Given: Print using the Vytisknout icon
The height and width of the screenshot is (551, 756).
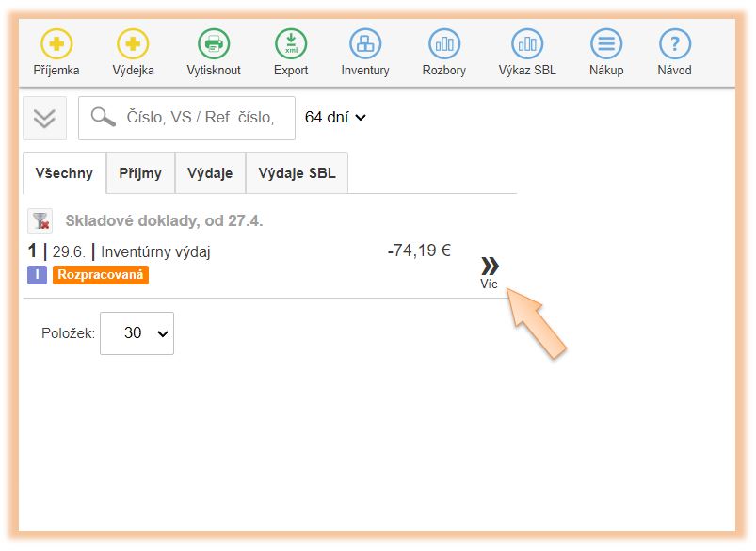Looking at the screenshot, I should (214, 44).
